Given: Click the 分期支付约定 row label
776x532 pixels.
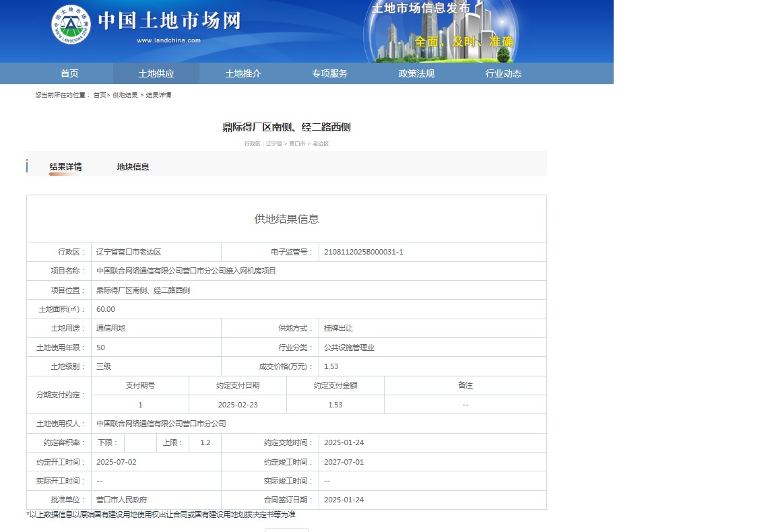Looking at the screenshot, I should click(x=60, y=395).
